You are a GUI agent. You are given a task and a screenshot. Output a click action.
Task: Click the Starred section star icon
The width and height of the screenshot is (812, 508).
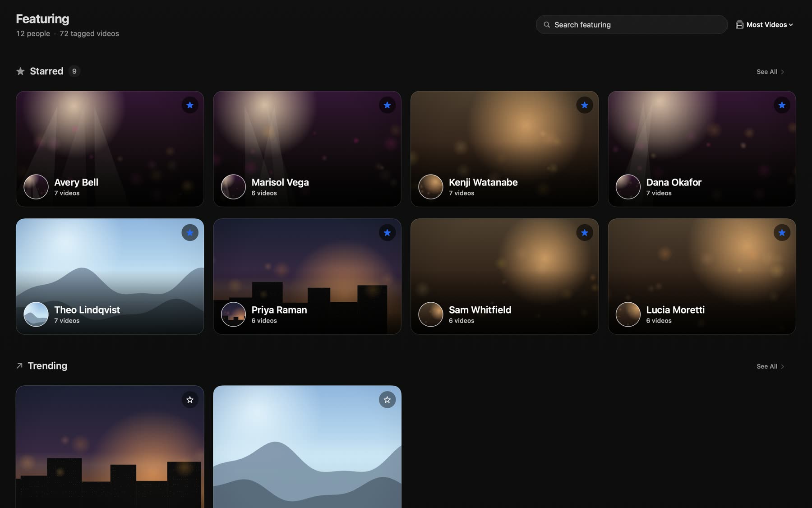(20, 71)
